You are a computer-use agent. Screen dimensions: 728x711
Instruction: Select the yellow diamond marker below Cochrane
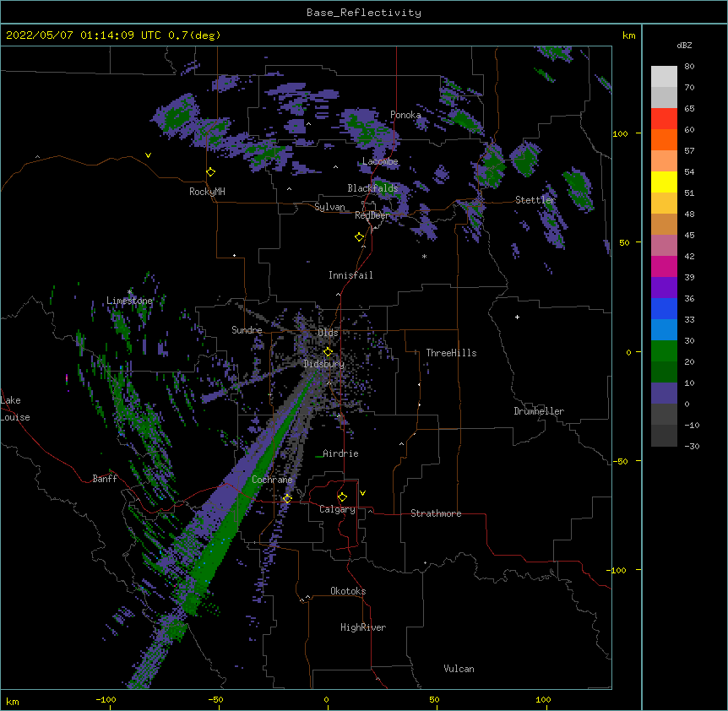coord(287,499)
